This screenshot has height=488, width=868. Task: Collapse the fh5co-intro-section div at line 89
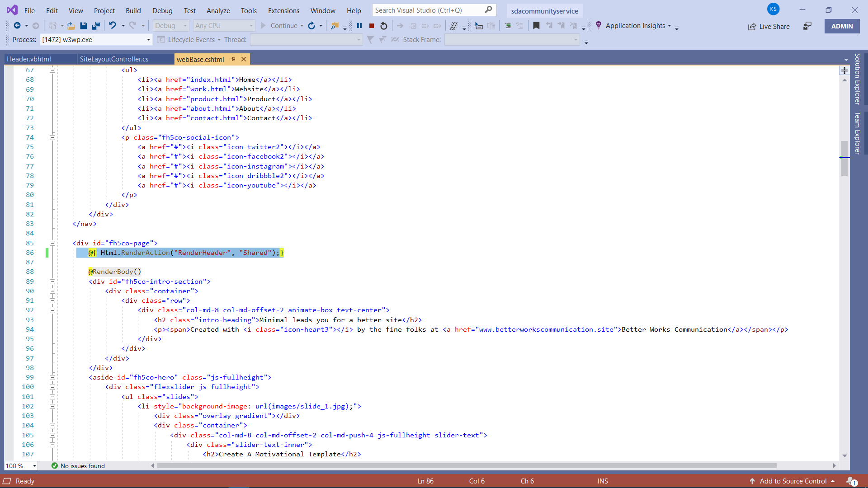tap(52, 282)
